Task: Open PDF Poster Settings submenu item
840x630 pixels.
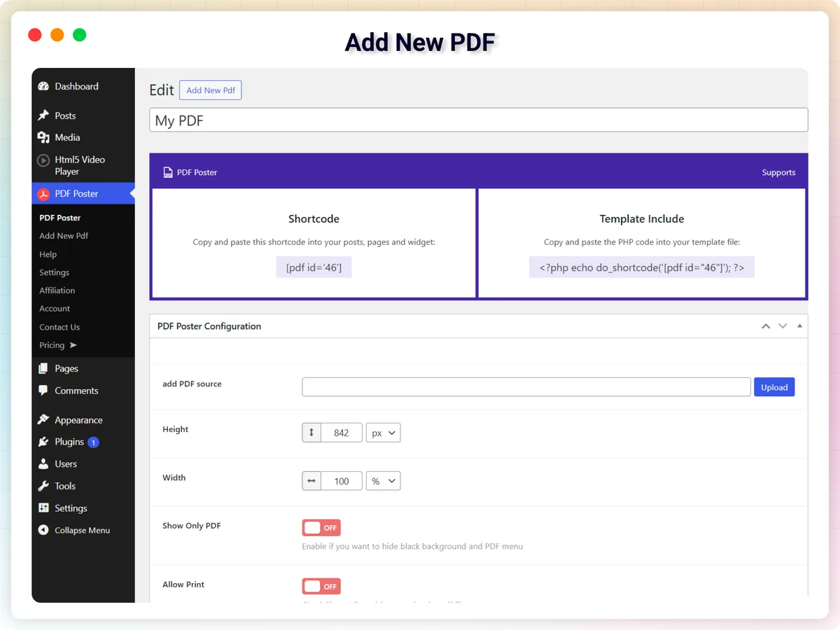Action: [x=55, y=272]
